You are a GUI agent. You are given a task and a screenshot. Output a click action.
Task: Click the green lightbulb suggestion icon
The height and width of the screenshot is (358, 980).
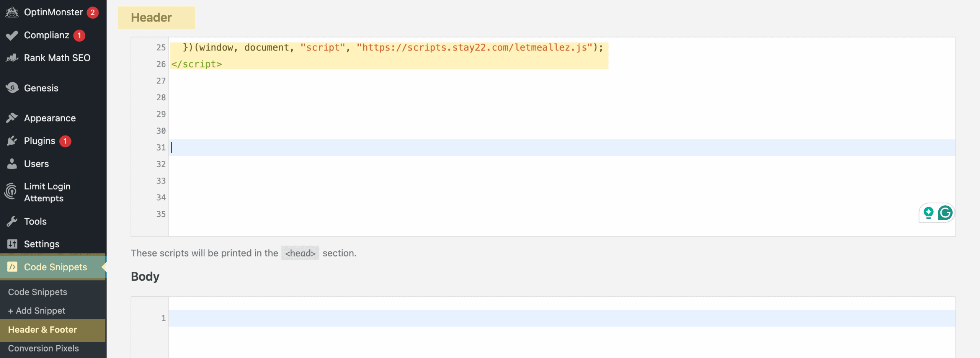point(928,213)
